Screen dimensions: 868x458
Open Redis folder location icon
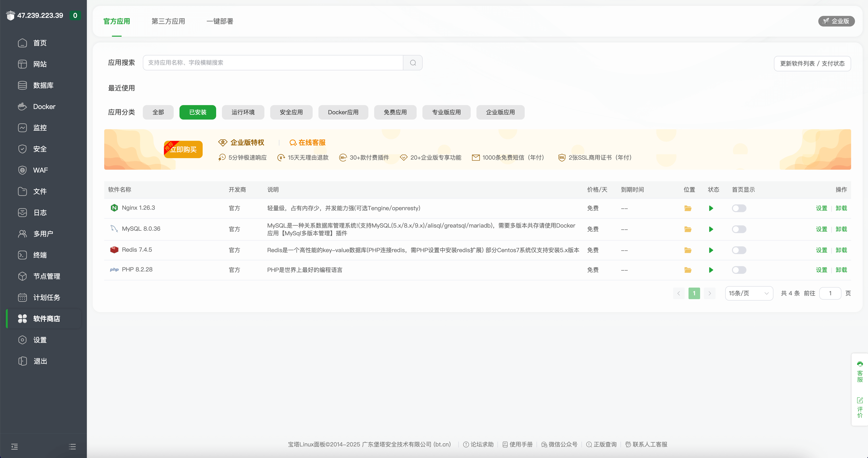coord(688,250)
